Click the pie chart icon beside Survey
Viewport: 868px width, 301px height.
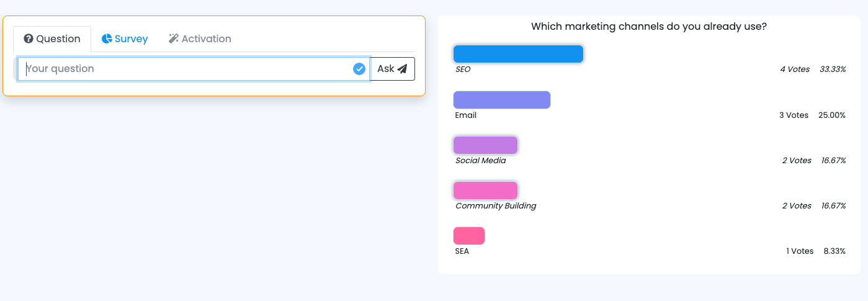tap(107, 38)
